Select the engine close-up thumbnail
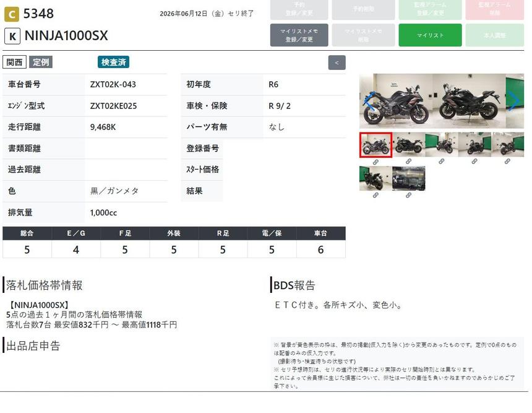The image size is (532, 413). tap(409, 178)
